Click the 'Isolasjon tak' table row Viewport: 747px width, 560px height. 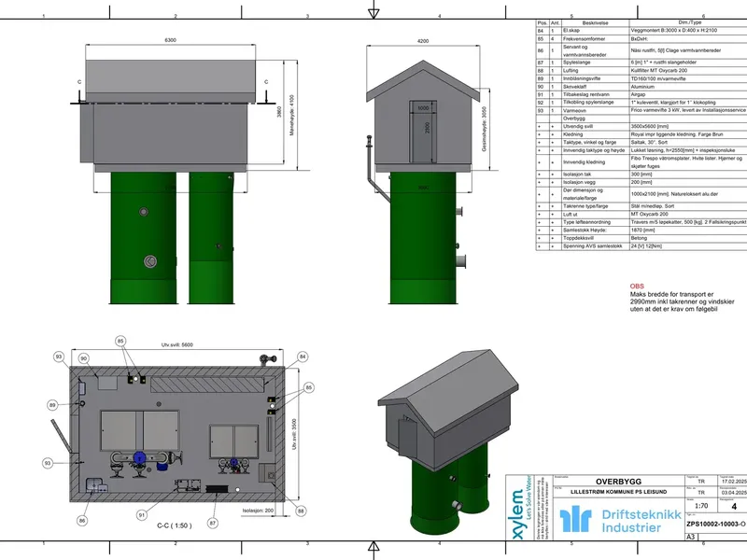[x=641, y=175]
